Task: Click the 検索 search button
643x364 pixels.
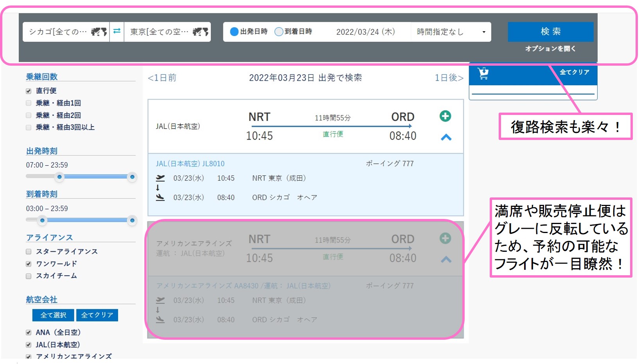Action: (x=550, y=32)
